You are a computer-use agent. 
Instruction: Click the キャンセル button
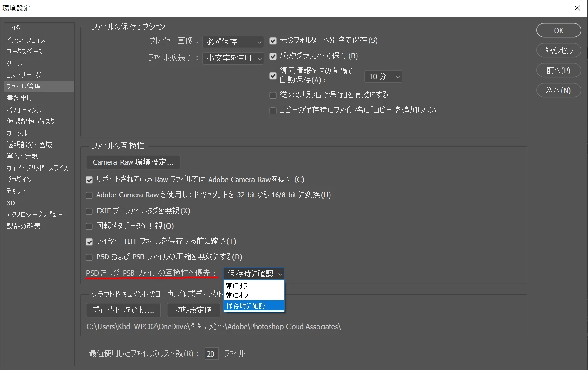coord(559,50)
